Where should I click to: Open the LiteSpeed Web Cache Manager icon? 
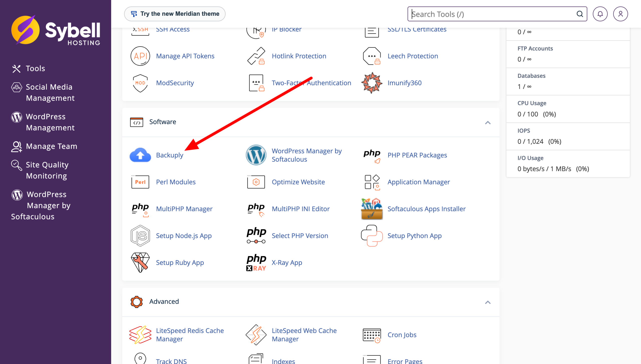(256, 335)
